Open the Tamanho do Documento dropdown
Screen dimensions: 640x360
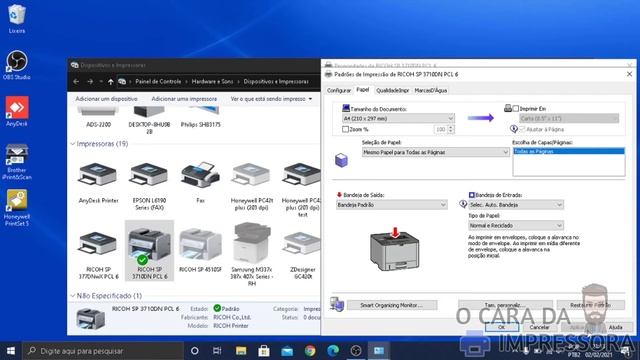[x=398, y=118]
